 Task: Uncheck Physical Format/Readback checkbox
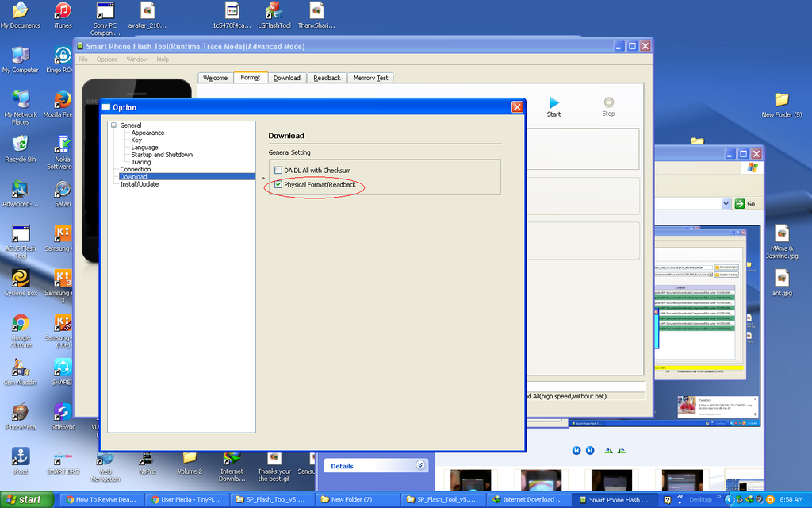click(278, 185)
